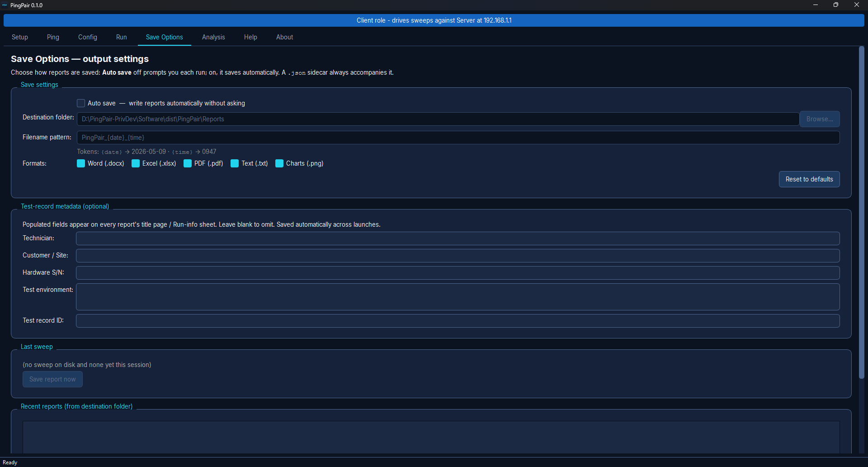Enable the Auto save checkbox
The image size is (868, 467).
81,103
